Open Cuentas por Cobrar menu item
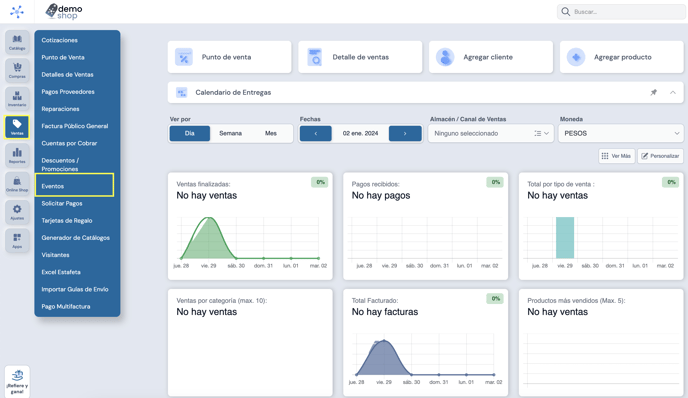This screenshot has width=688, height=398. coord(69,143)
